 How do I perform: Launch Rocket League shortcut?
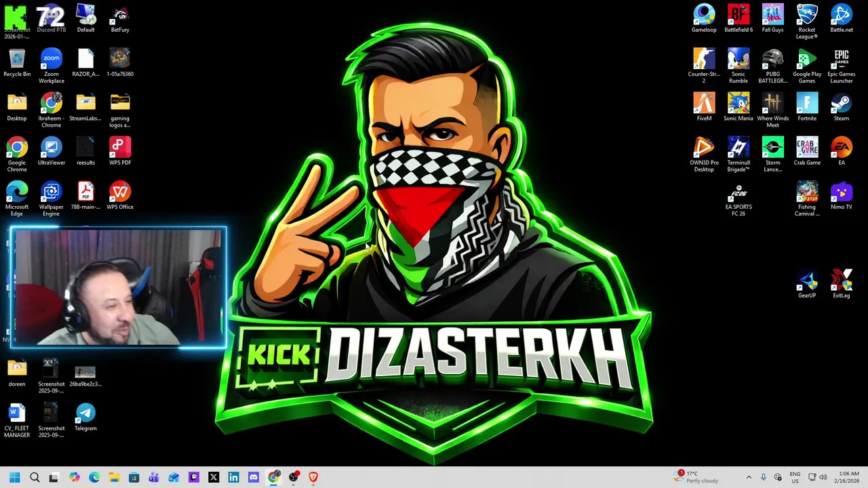807,22
